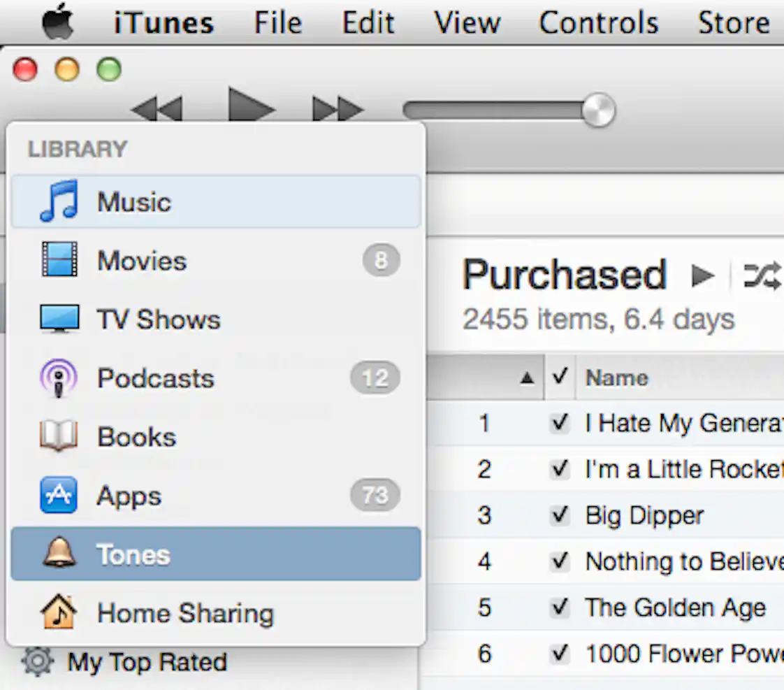Viewport: 784px width, 690px height.
Task: Select Music in the Library sidebar
Action: point(133,201)
